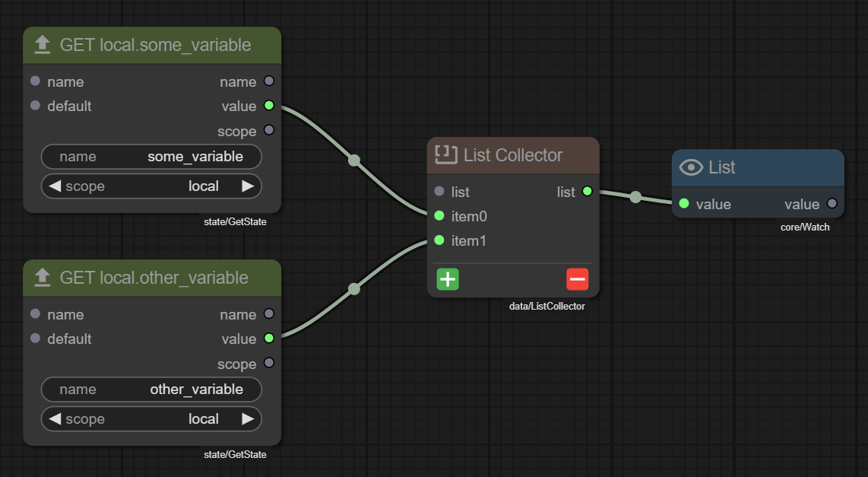Click the item1 input socket on List Collector

pyautogui.click(x=439, y=240)
